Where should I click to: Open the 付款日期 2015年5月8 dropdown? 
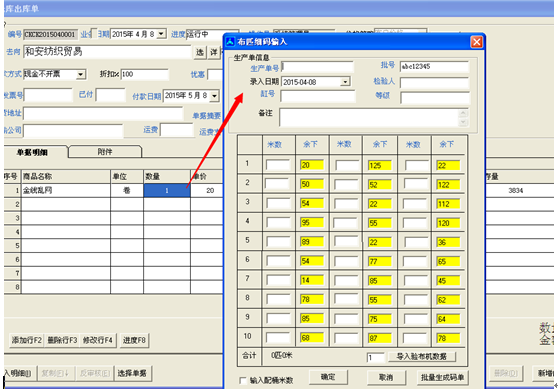point(214,96)
